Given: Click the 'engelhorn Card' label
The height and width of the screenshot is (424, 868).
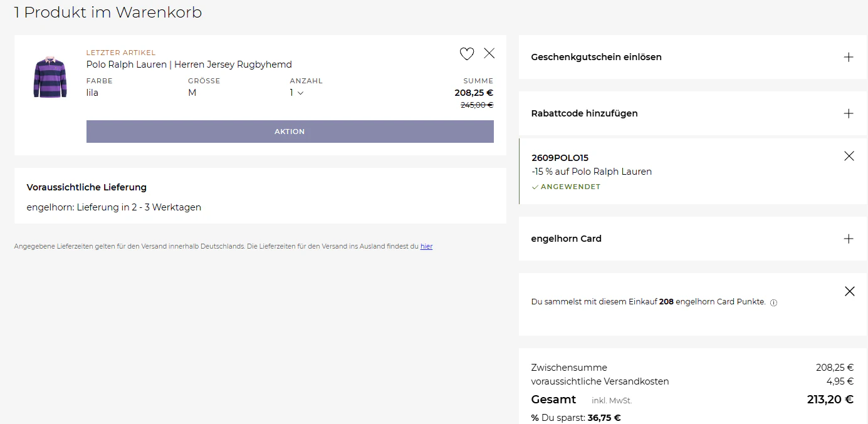Looking at the screenshot, I should pos(566,239).
